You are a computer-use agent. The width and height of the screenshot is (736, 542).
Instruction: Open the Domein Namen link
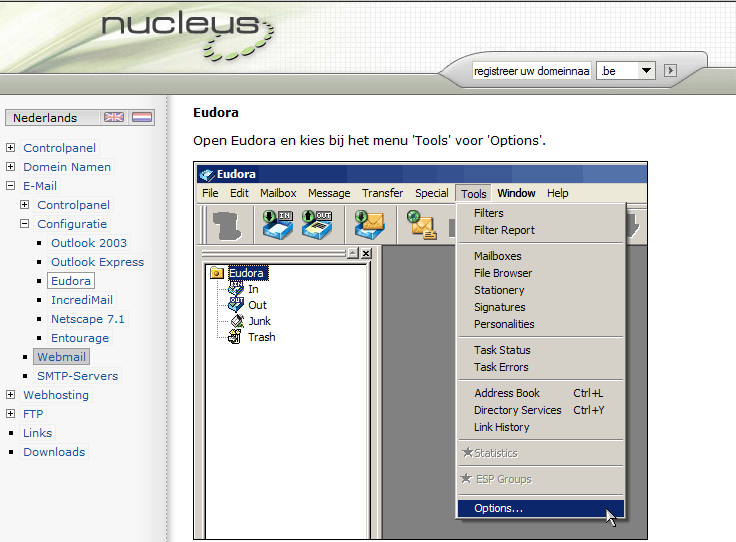(x=67, y=167)
